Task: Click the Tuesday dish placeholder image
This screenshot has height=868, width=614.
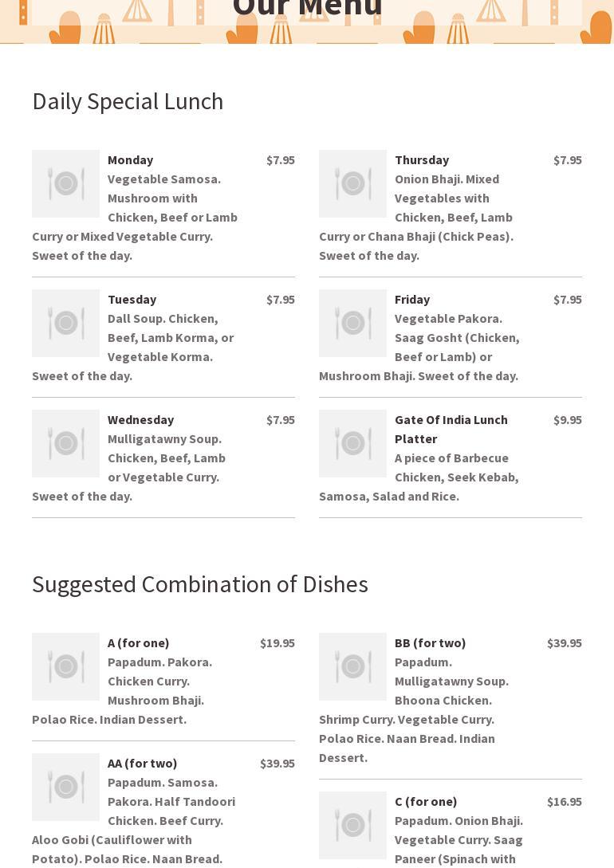Action: (x=65, y=323)
